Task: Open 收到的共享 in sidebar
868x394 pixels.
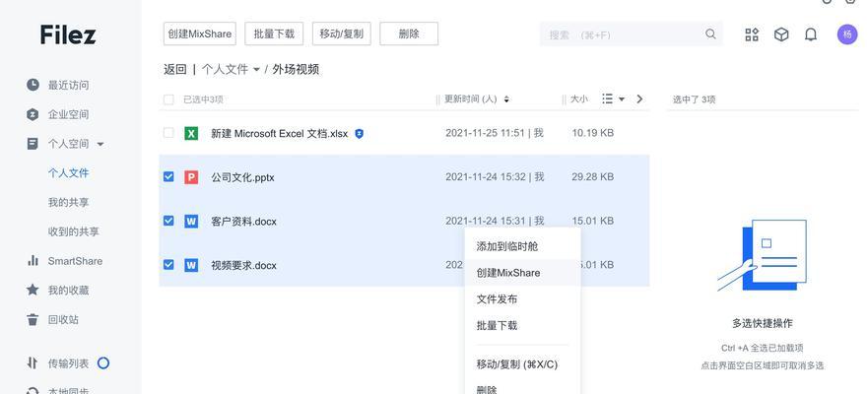Action: (x=73, y=231)
